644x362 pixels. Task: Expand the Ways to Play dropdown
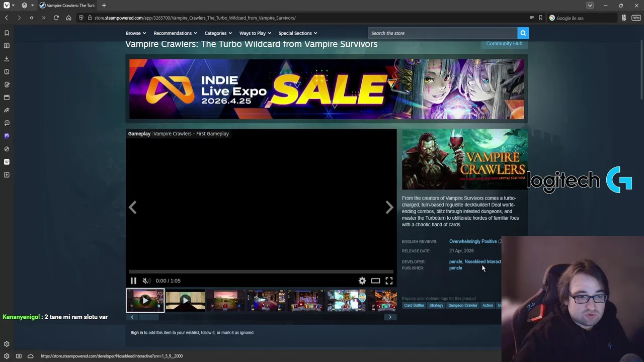click(x=255, y=33)
